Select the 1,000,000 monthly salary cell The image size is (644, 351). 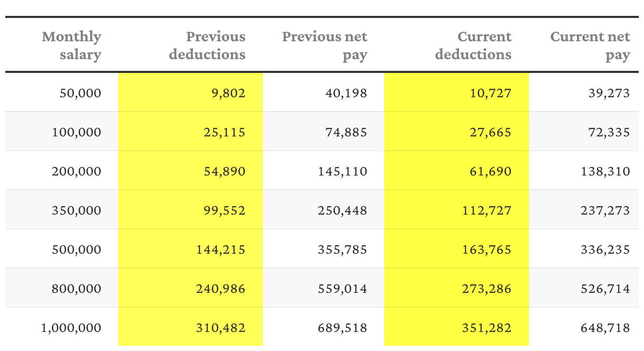pos(62,327)
